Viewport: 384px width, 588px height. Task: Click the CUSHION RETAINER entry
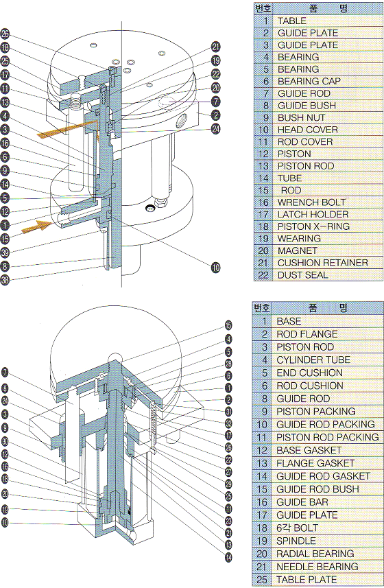318,263
